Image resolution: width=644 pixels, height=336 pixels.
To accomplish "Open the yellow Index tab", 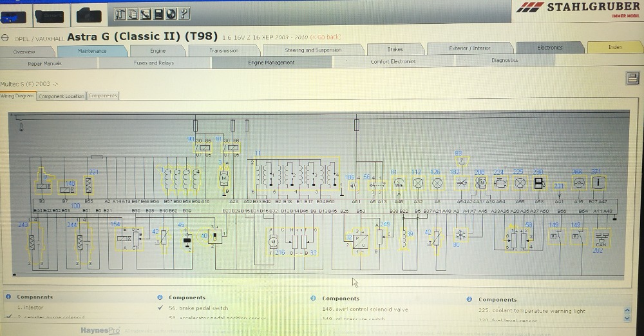I will (615, 47).
